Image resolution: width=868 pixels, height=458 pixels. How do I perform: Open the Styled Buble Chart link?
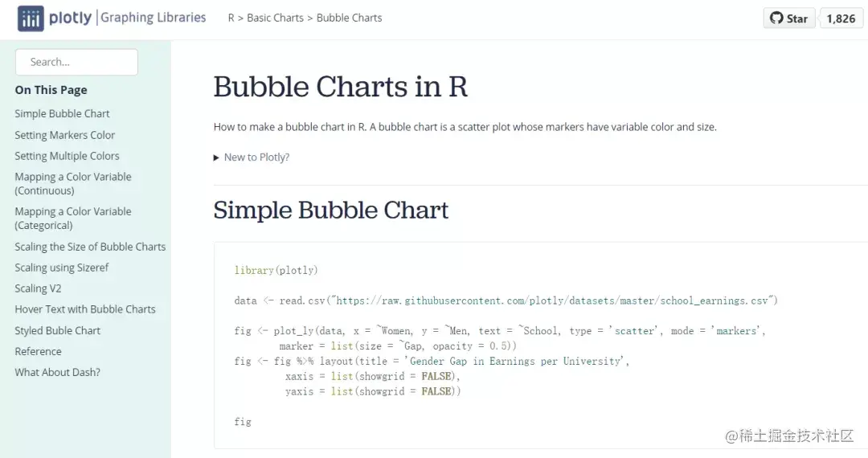58,330
